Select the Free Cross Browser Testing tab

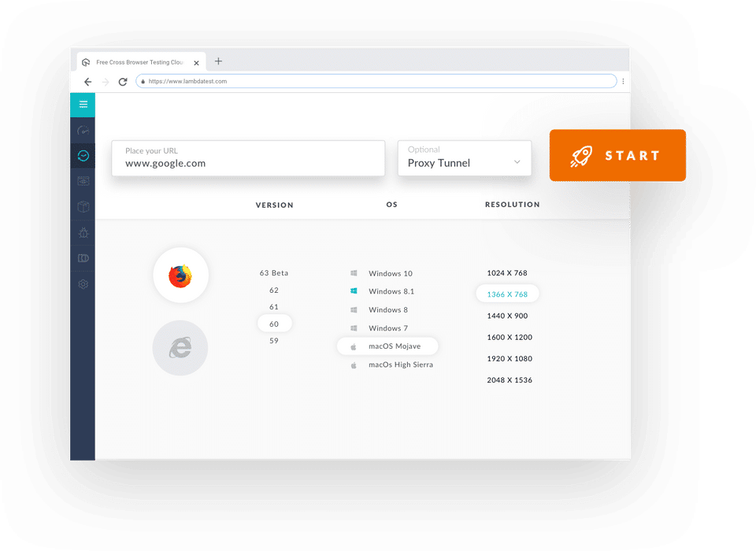tap(141, 61)
